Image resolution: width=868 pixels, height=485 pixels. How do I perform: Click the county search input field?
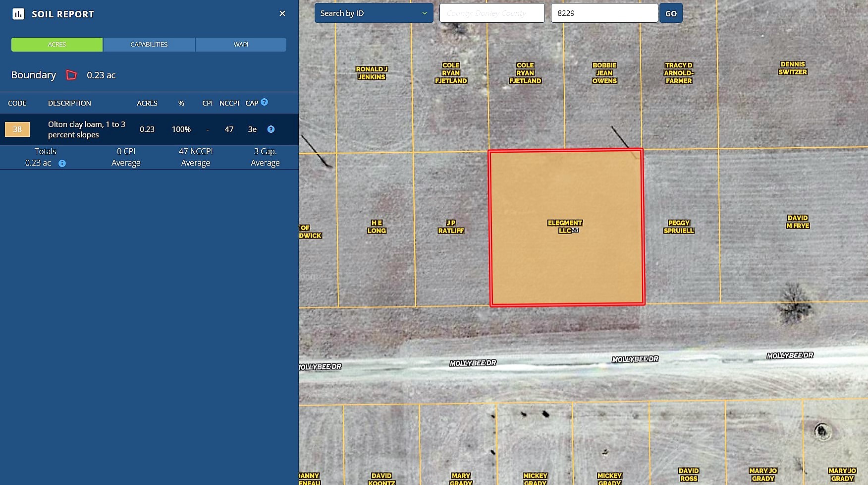pos(492,13)
